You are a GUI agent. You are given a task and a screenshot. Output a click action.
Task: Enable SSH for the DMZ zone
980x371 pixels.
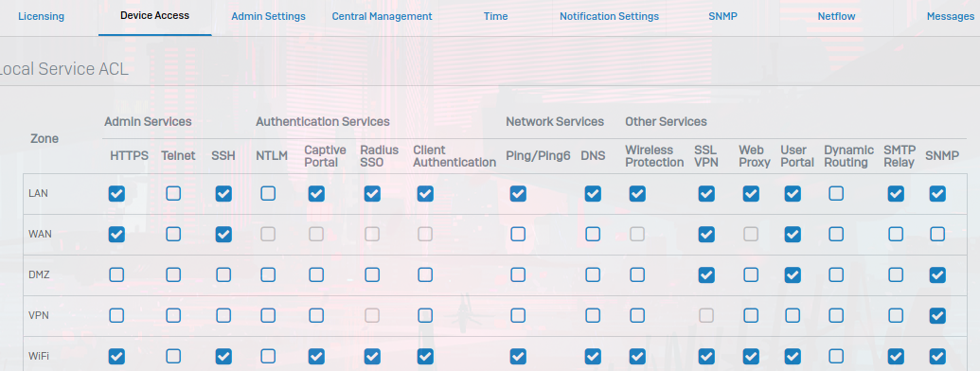[x=223, y=274]
